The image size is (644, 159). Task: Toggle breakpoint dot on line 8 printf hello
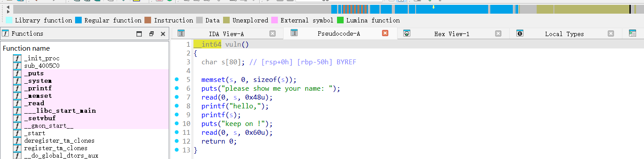pyautogui.click(x=177, y=106)
